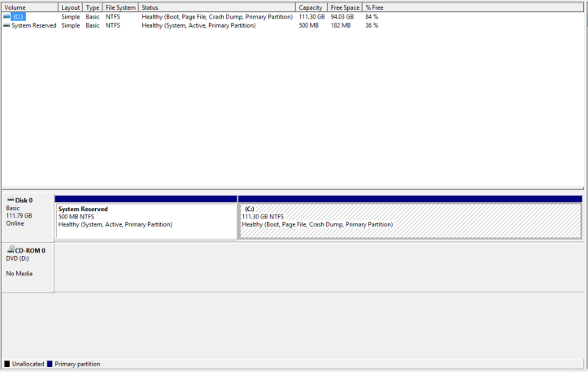This screenshot has width=588, height=372.
Task: Click the Primary partition legend label
Action: (x=77, y=364)
